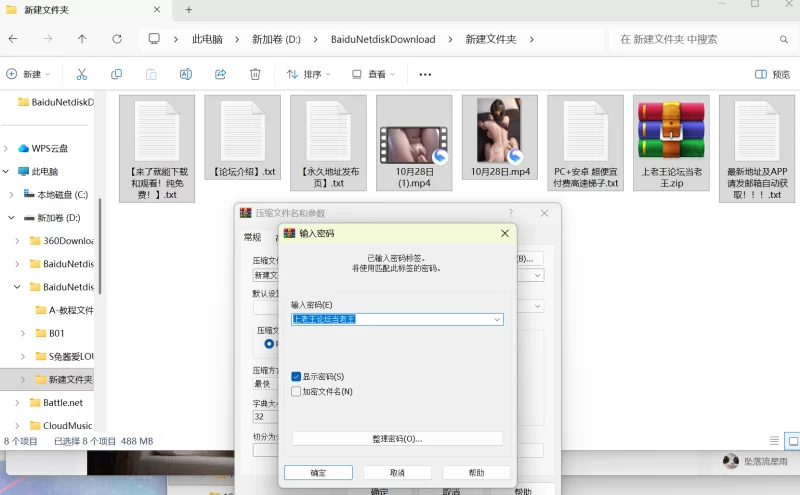Go up one folder level

pos(82,39)
